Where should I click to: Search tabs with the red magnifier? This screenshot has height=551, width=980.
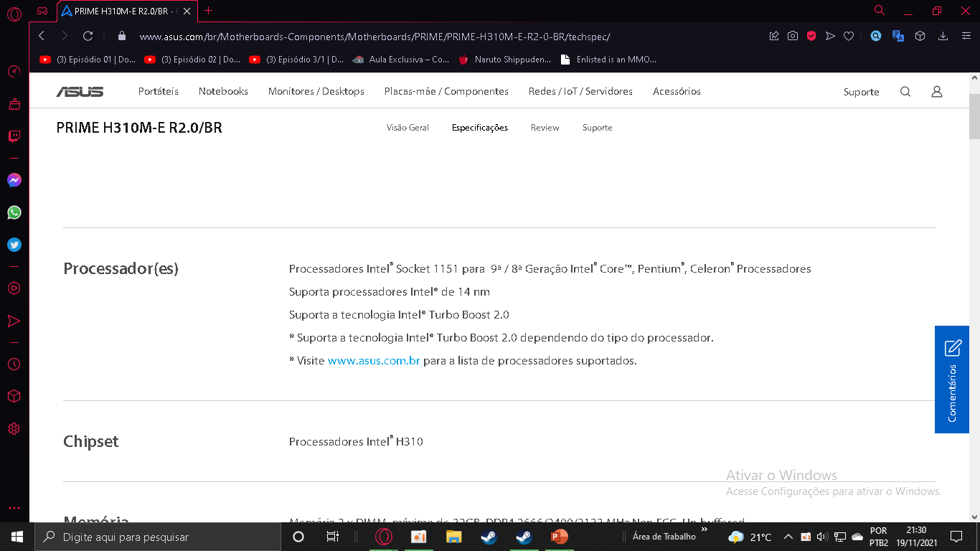point(880,10)
